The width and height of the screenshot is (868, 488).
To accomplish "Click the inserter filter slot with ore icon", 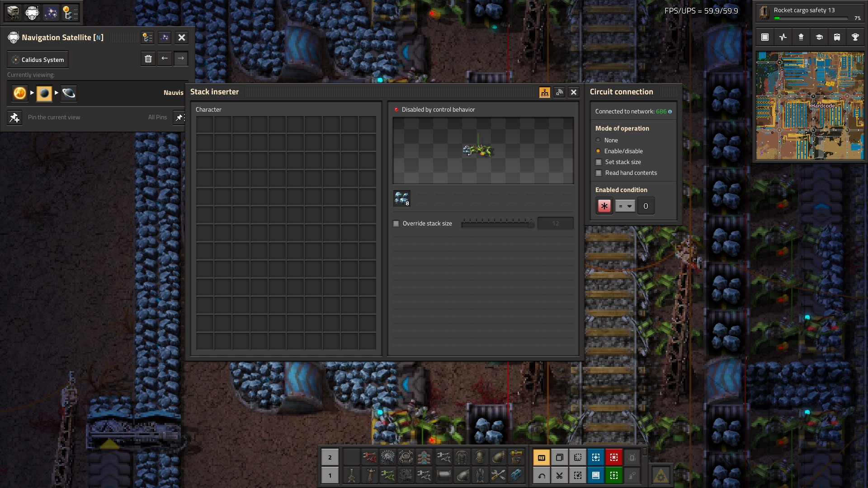I will click(402, 198).
